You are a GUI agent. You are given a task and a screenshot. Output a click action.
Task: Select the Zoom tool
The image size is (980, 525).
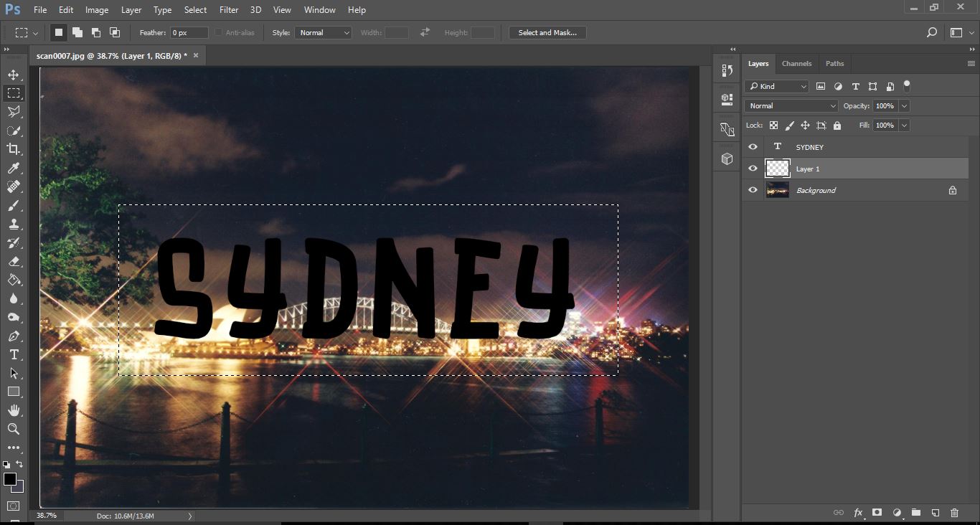coord(14,429)
